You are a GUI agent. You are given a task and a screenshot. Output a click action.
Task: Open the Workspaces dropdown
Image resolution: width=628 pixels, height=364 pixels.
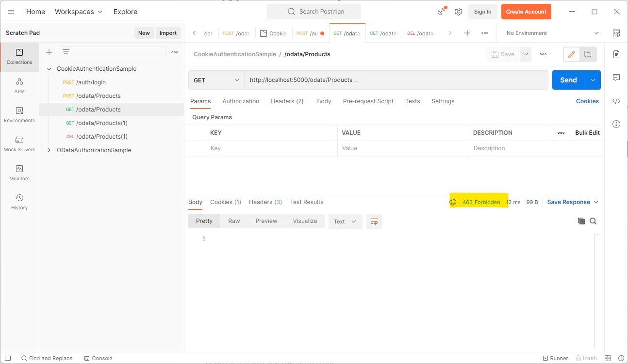[x=79, y=12]
